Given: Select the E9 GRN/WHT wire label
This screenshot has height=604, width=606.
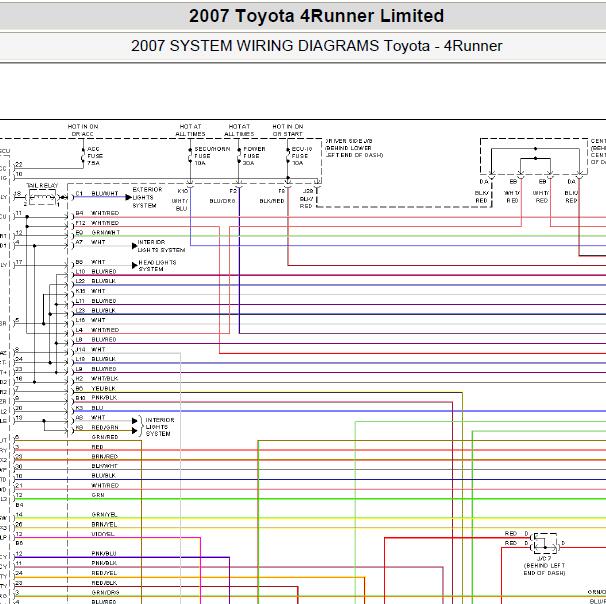Looking at the screenshot, I should point(97,233).
